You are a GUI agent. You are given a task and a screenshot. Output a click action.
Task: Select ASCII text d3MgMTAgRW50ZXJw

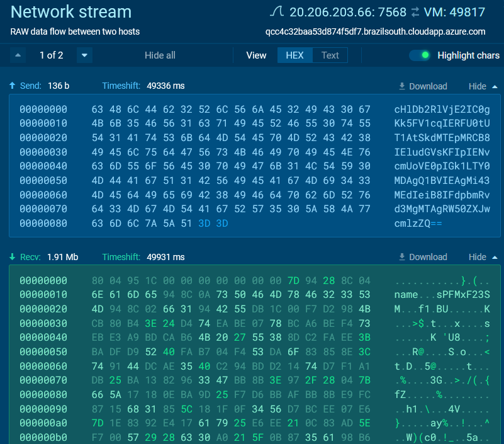pos(442,209)
